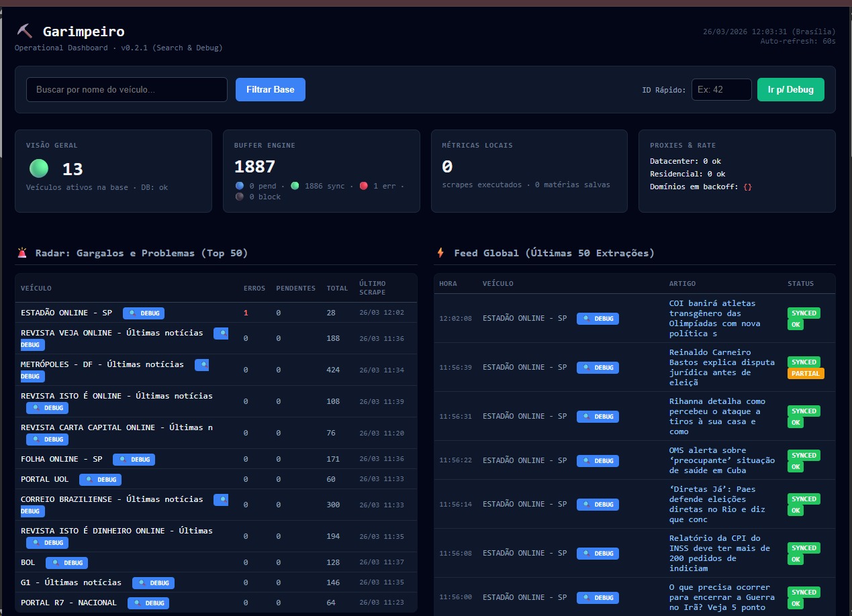Click SYNCED badge in the 12:02:08 row

coord(804,313)
